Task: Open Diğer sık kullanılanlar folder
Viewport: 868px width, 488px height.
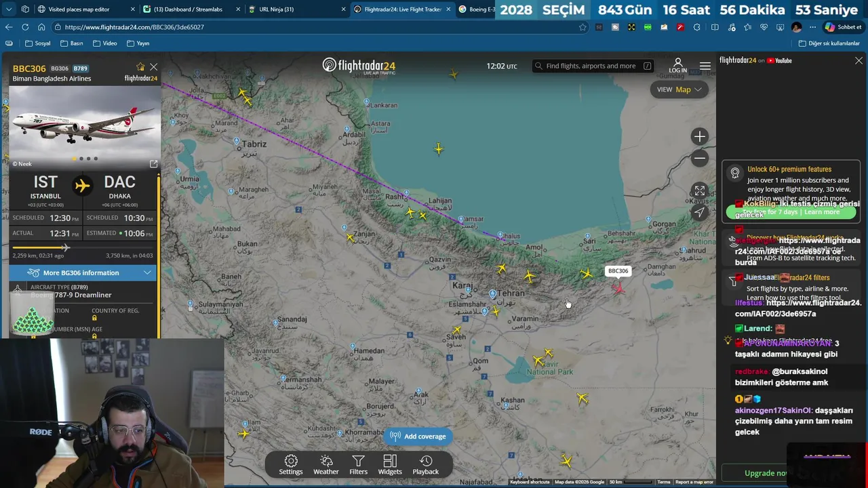Action: [x=829, y=43]
